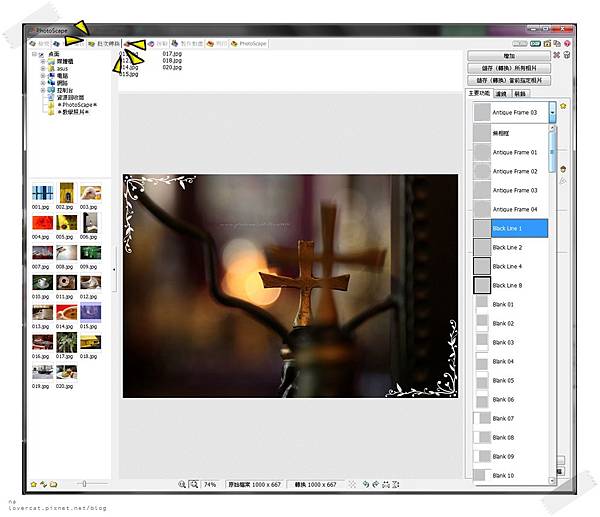This screenshot has height=517, width=600.
Task: Choose Black Line 8 from the list
Action: point(510,285)
